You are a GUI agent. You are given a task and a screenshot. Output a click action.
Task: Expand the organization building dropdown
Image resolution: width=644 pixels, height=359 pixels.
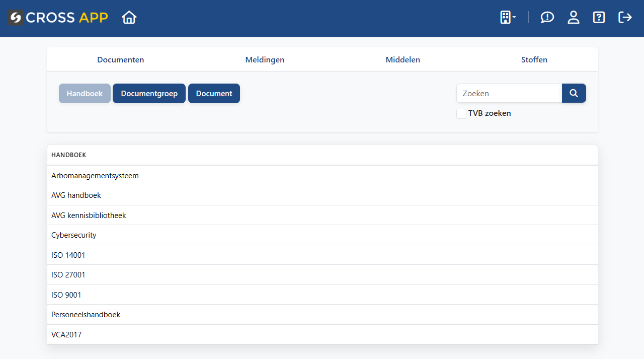(x=508, y=18)
